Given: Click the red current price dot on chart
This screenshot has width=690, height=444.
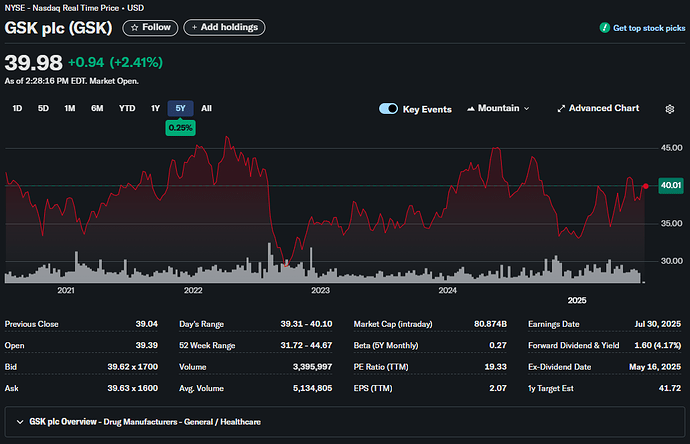Looking at the screenshot, I should coord(645,186).
